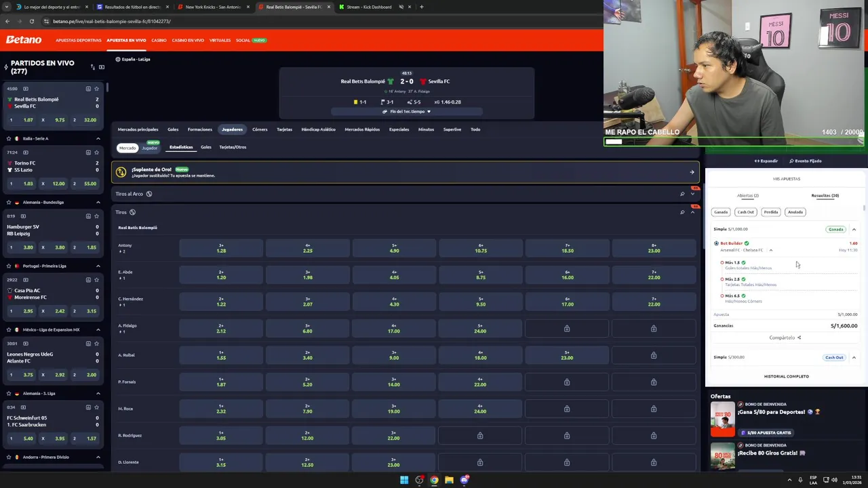Filter resolved bets by Cash Out
The width and height of the screenshot is (868, 488).
coord(745,212)
